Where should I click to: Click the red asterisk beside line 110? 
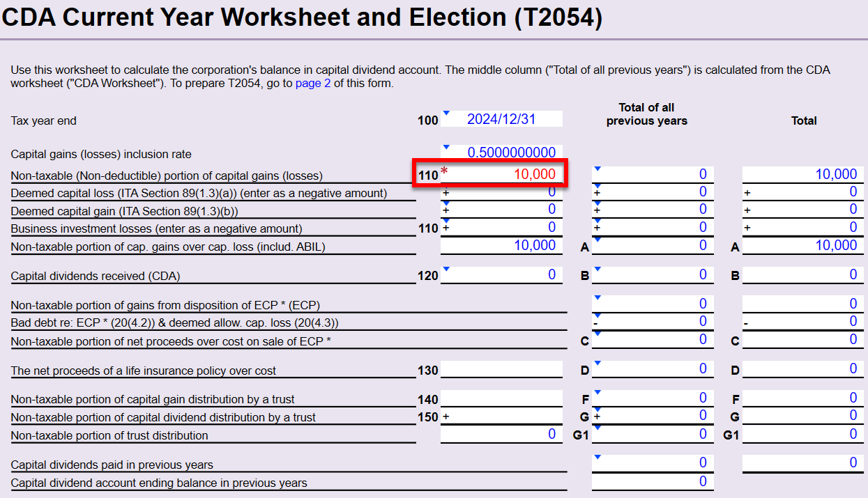[x=444, y=172]
